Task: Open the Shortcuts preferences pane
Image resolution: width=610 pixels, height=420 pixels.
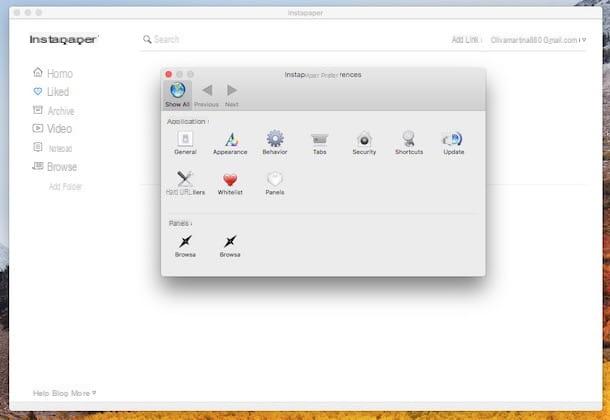Action: tap(409, 143)
